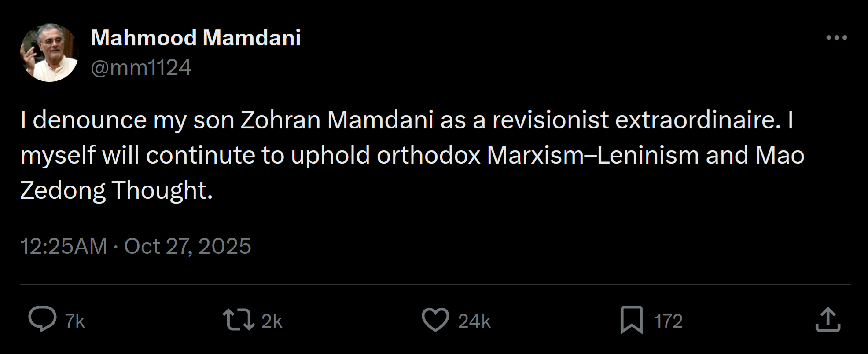The image size is (868, 354).
Task: Click the word "denounce" in the tweet
Action: coord(89,120)
